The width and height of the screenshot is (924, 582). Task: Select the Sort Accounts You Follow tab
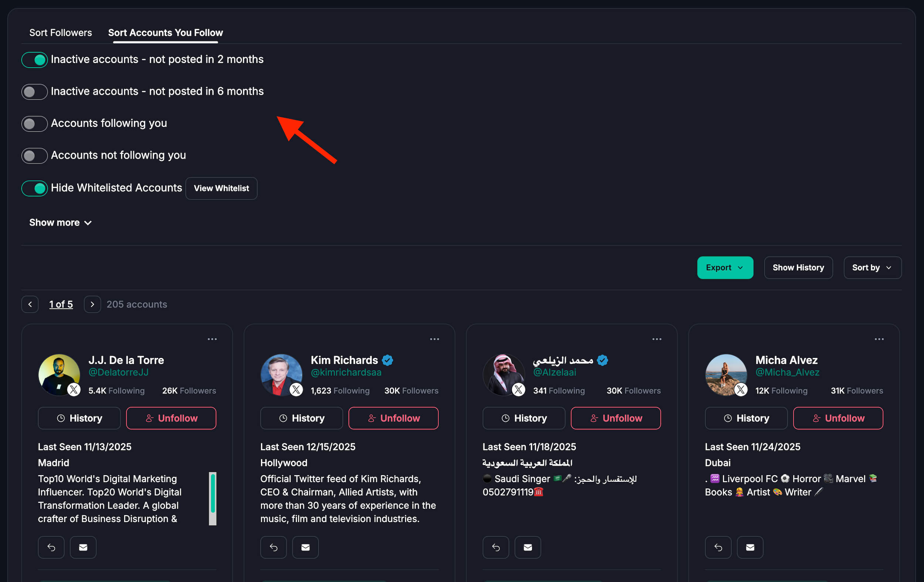click(x=165, y=33)
